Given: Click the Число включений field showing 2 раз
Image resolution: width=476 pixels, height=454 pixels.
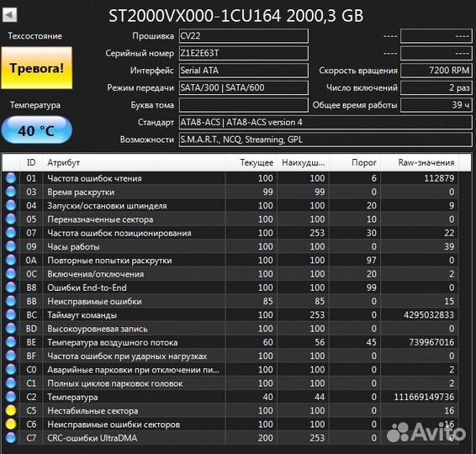Looking at the screenshot, I should pyautogui.click(x=436, y=87).
